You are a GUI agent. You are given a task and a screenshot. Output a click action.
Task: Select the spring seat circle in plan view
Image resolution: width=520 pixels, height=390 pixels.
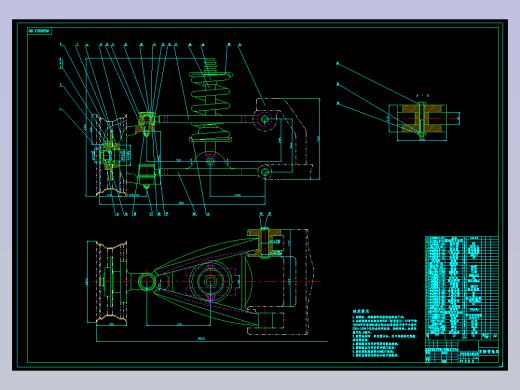[210, 282]
